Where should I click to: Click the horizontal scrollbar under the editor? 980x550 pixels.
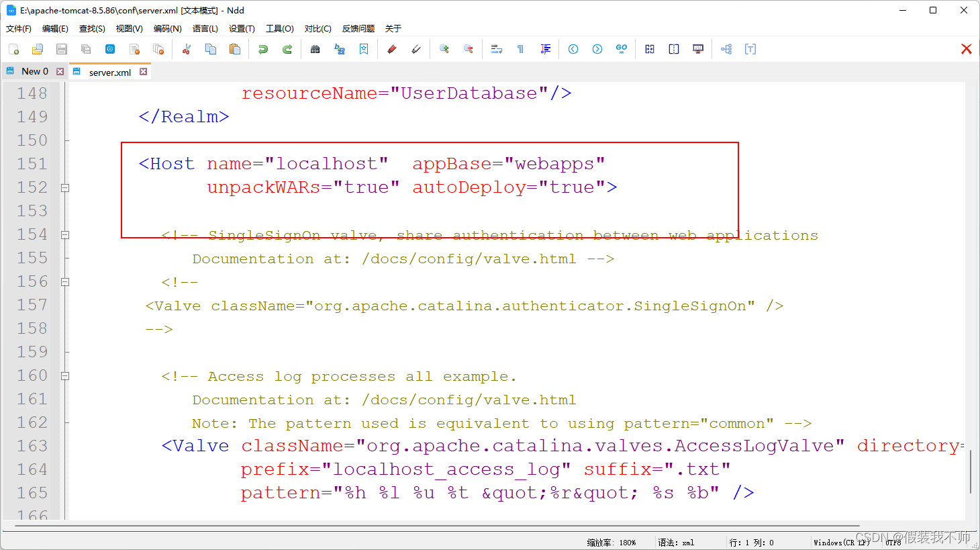(436, 526)
